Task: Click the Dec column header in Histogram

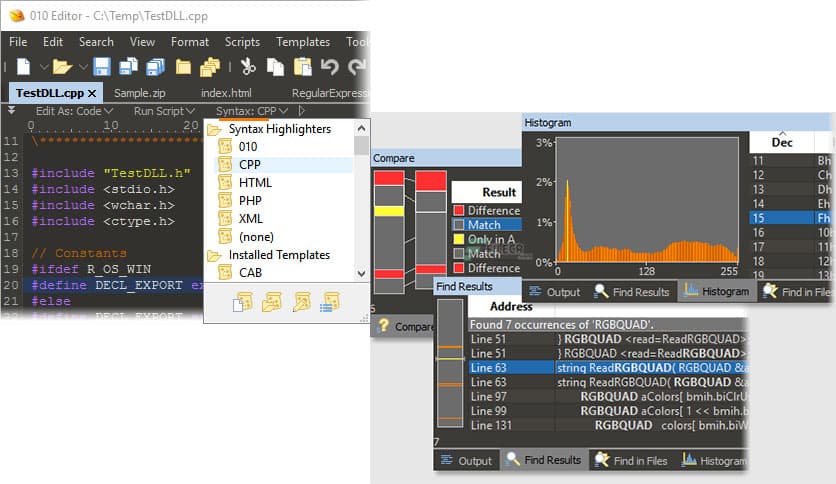Action: pos(782,142)
